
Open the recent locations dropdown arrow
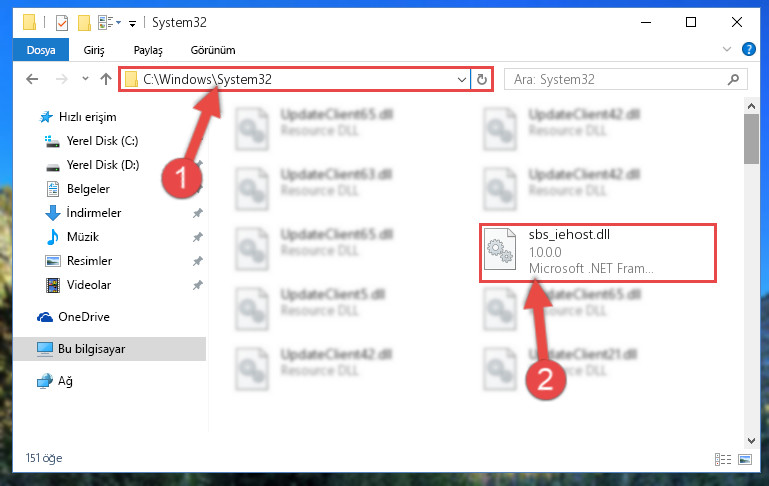(x=85, y=78)
